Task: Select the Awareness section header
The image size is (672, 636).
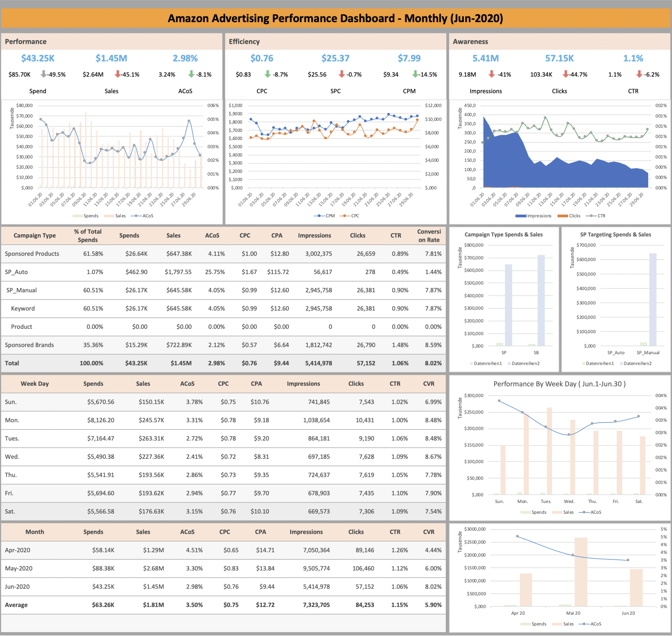Action: 560,42
